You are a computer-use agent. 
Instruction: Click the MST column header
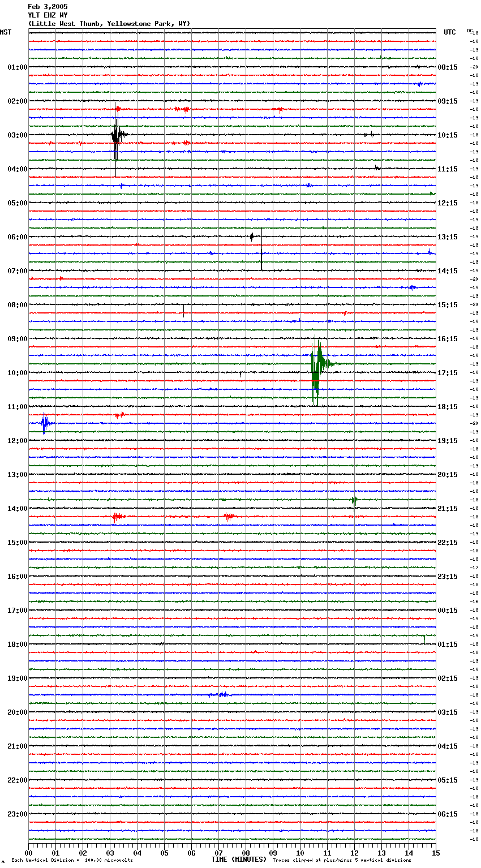(x=6, y=32)
